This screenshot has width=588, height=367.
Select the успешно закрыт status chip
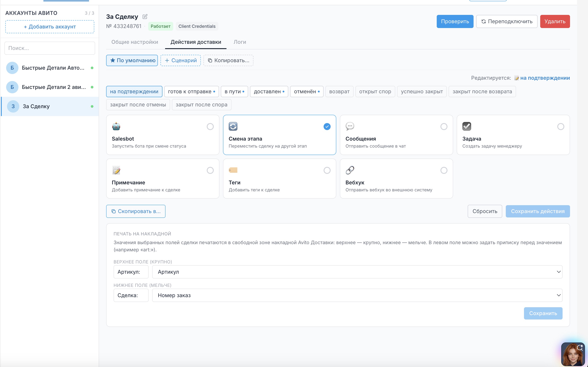[x=422, y=92]
